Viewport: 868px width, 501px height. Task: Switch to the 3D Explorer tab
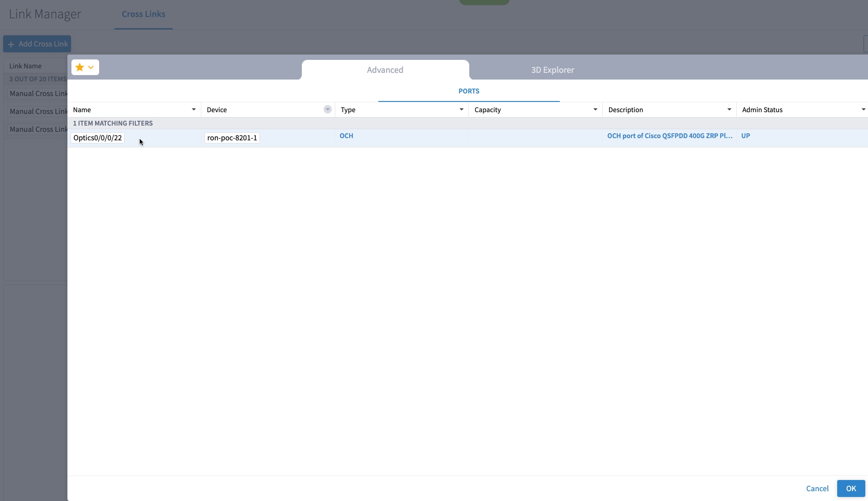point(552,70)
